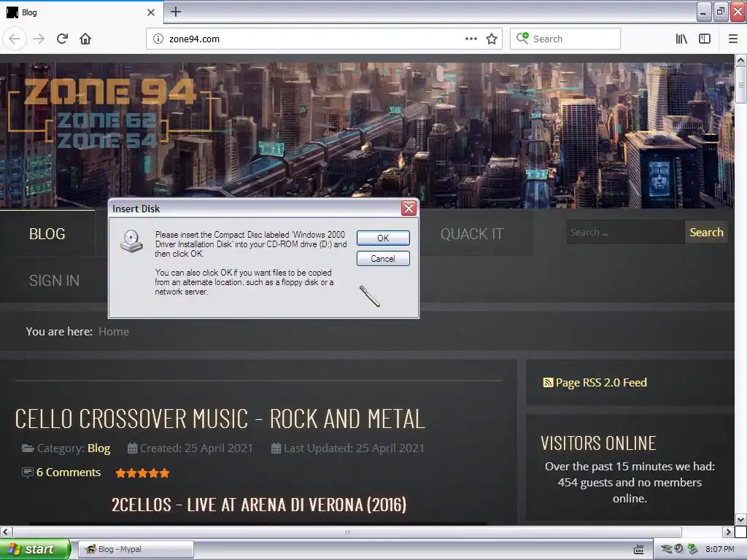747x560 pixels.
Task: Open the SIGN IN menu item
Action: click(54, 281)
